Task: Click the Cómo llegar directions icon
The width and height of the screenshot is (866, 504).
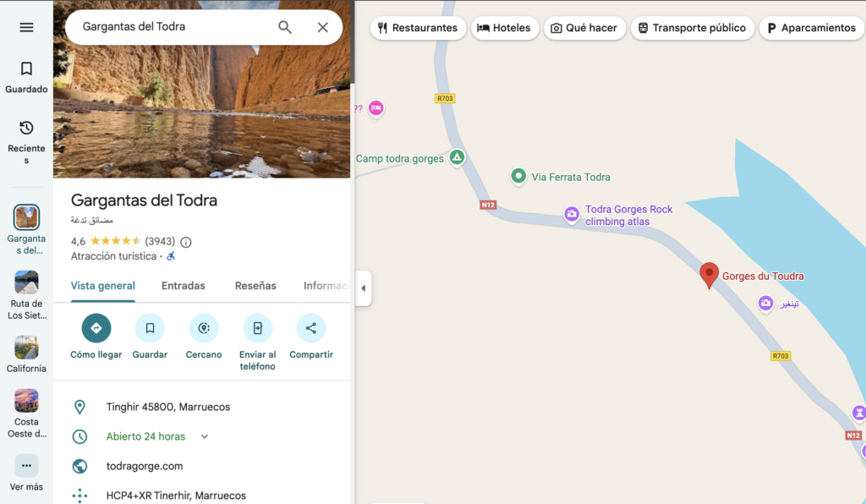Action: click(x=96, y=328)
